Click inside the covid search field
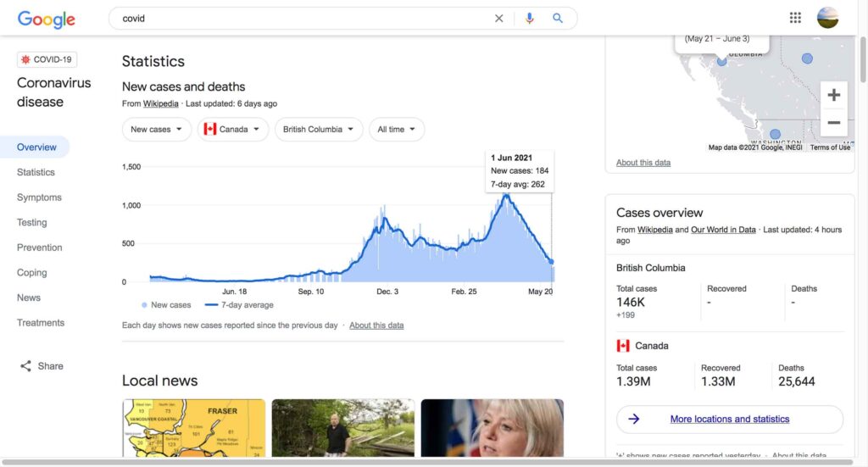This screenshot has height=467, width=868. click(x=297, y=19)
